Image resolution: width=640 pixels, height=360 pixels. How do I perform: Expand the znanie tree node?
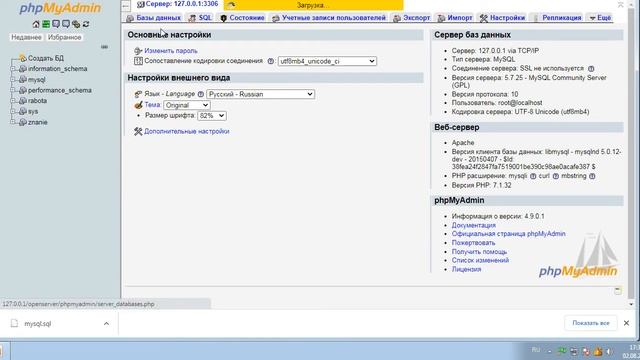tap(13, 122)
